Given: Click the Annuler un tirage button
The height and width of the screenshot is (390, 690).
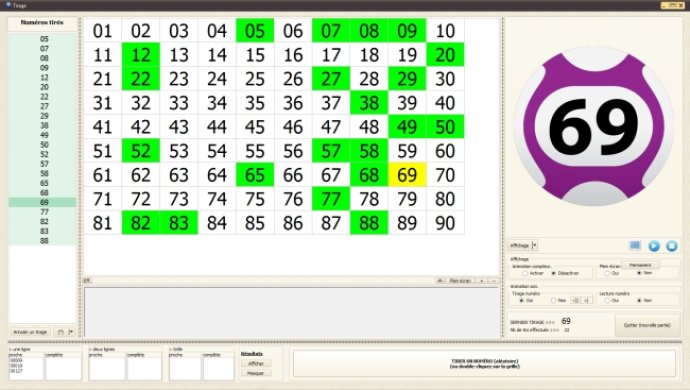Looking at the screenshot, I should (30, 332).
